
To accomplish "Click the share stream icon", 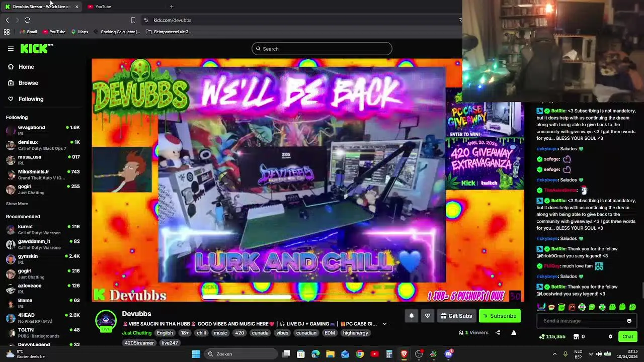I will (x=498, y=332).
